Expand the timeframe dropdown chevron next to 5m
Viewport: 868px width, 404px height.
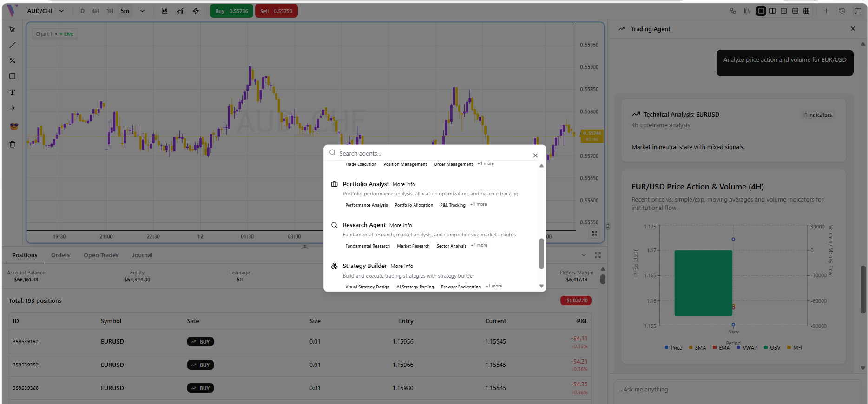click(142, 11)
